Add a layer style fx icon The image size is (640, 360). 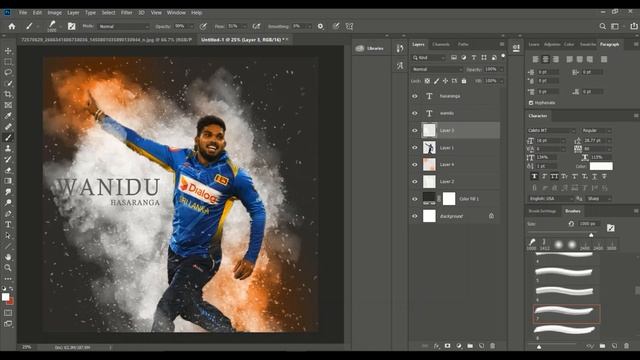(x=436, y=346)
